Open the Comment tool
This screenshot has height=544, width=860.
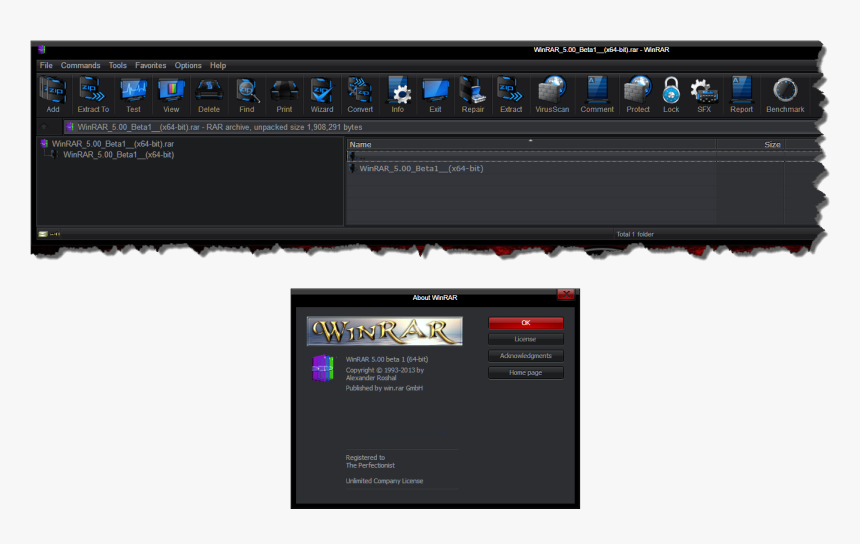(597, 94)
